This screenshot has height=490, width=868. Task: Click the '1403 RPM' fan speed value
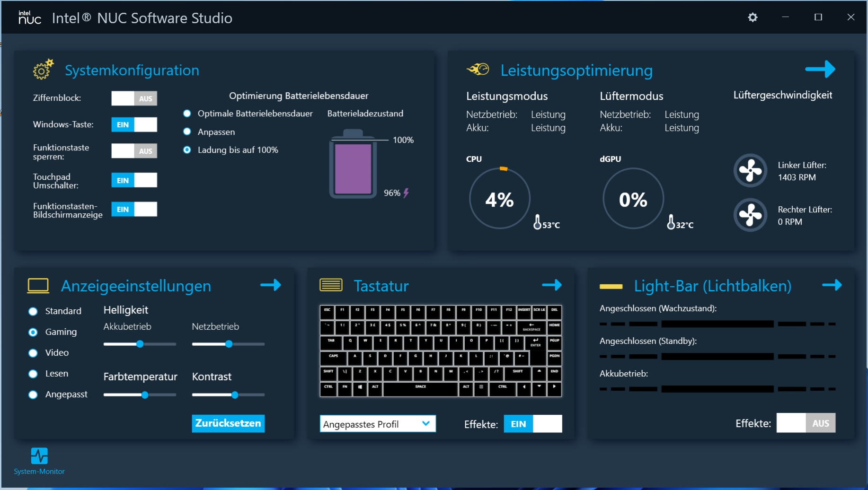(797, 177)
